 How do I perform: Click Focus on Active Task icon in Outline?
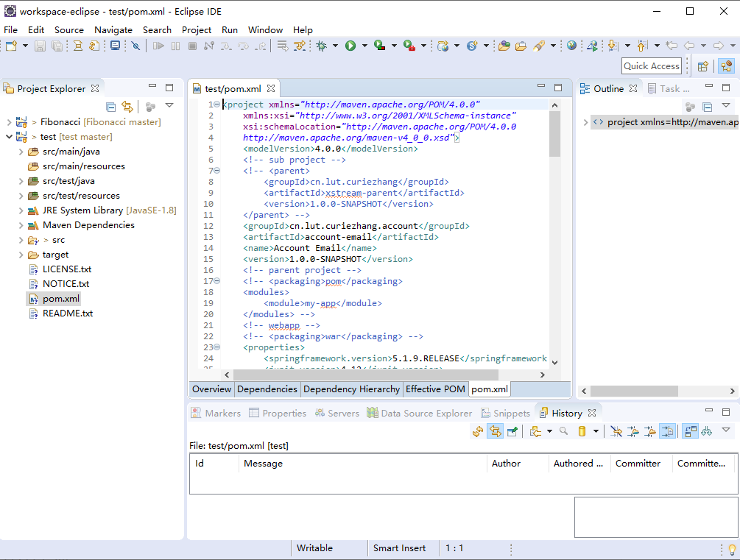pyautogui.click(x=690, y=107)
